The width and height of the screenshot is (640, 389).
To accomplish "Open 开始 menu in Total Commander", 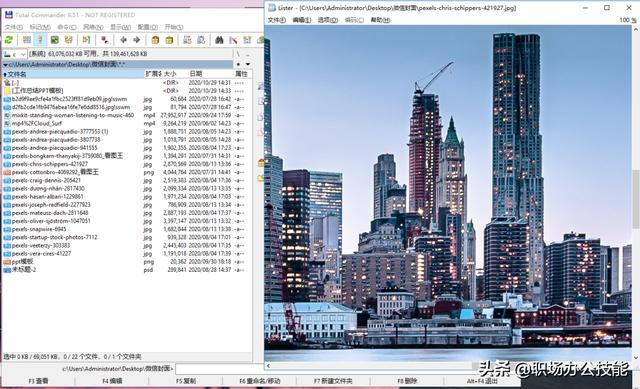I will coord(173,27).
